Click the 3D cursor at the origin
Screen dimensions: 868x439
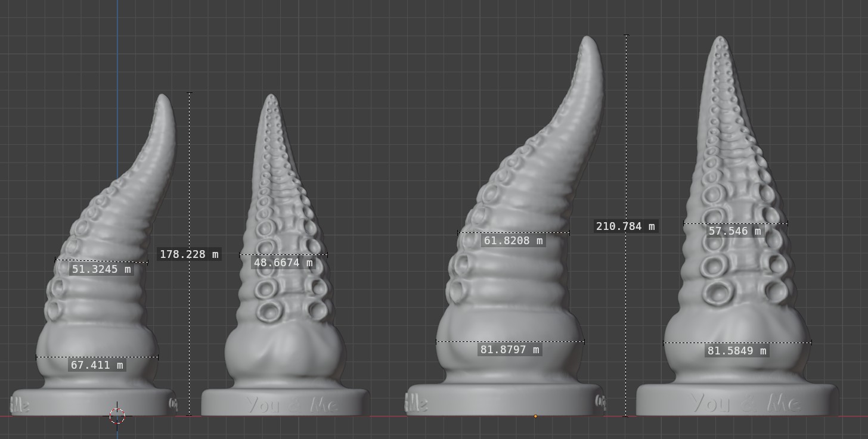117,416
